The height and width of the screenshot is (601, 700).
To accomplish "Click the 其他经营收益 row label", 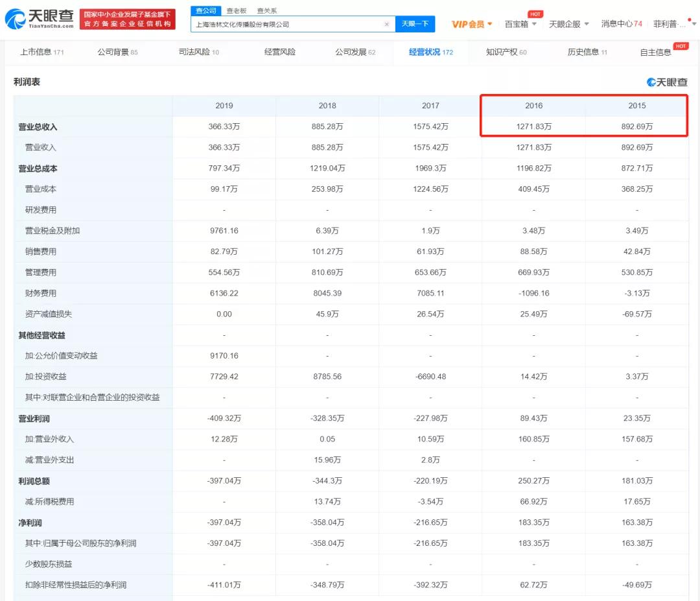I will coord(41,335).
